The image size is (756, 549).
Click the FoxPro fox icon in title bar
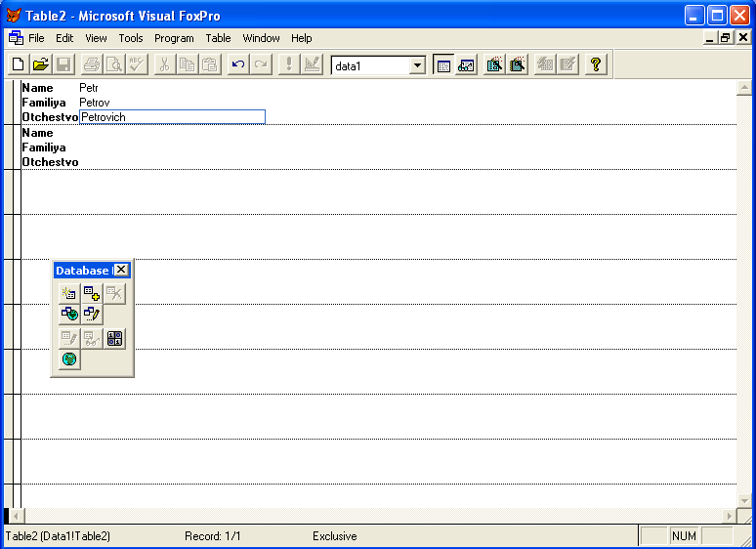[x=14, y=16]
